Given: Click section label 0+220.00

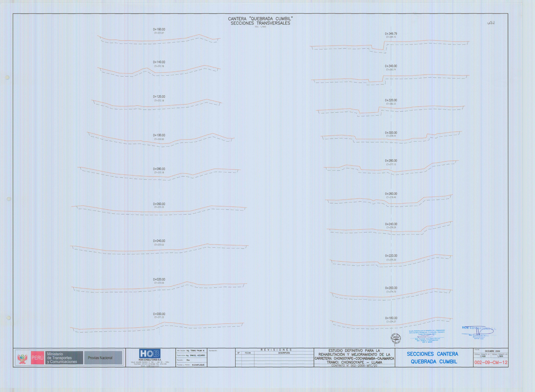Looking at the screenshot, I should coord(391,256).
